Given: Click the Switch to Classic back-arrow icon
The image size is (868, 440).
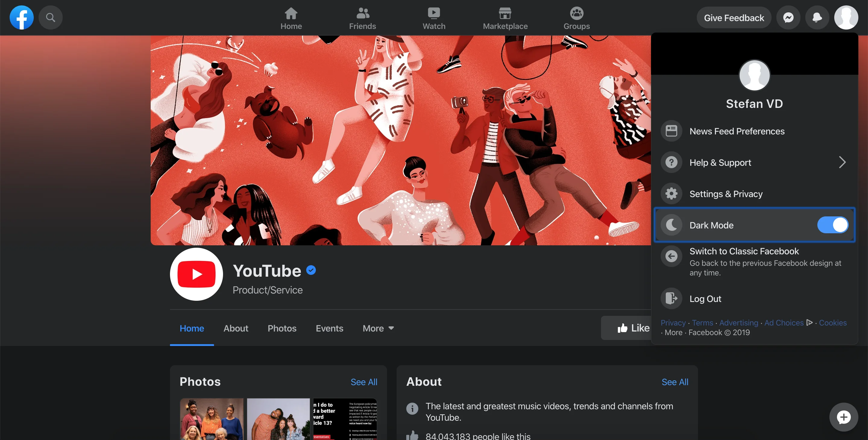Looking at the screenshot, I should (671, 256).
